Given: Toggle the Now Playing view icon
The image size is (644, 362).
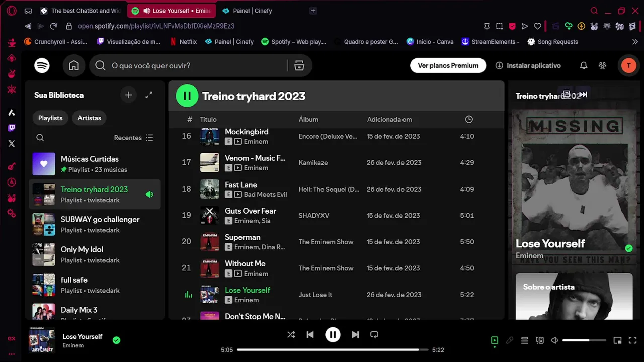Looking at the screenshot, I should (495, 340).
